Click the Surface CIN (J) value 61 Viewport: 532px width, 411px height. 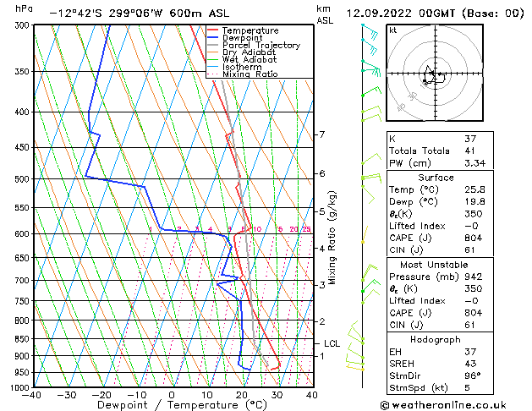point(469,250)
